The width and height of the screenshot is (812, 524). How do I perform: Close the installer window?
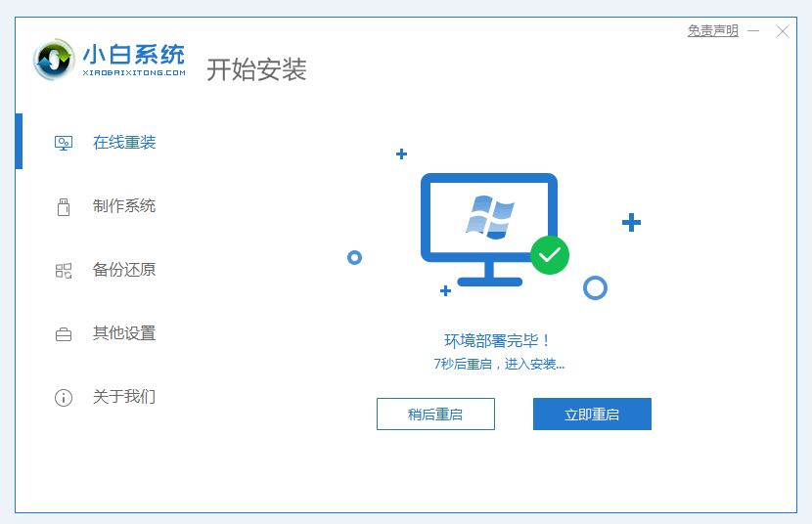(783, 31)
